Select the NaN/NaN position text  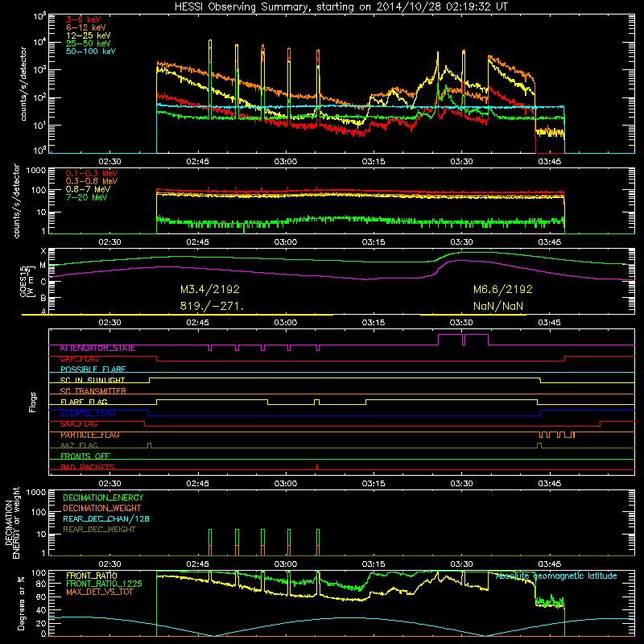pyautogui.click(x=498, y=306)
